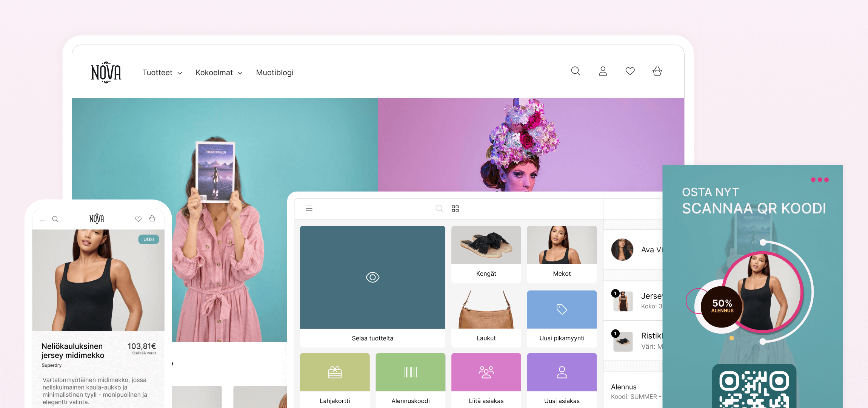
Task: Click barcode icon on Alennuskoodi tile
Action: coord(411,372)
